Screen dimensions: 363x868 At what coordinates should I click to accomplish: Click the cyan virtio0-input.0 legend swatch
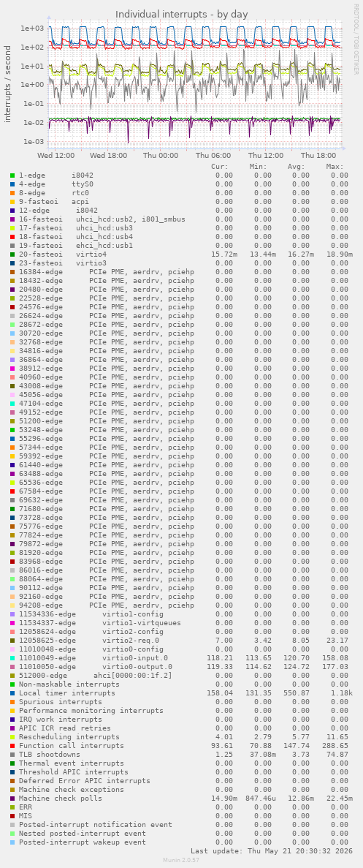point(12,657)
